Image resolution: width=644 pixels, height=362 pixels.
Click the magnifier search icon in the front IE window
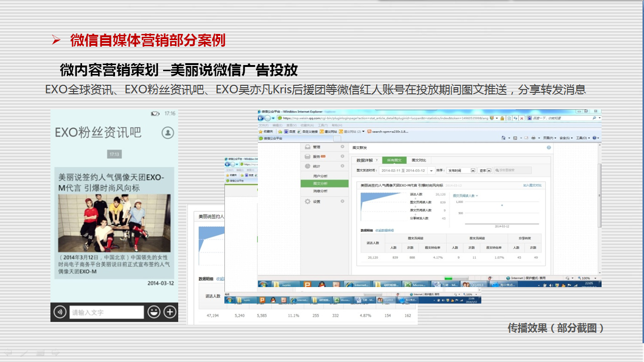[594, 118]
